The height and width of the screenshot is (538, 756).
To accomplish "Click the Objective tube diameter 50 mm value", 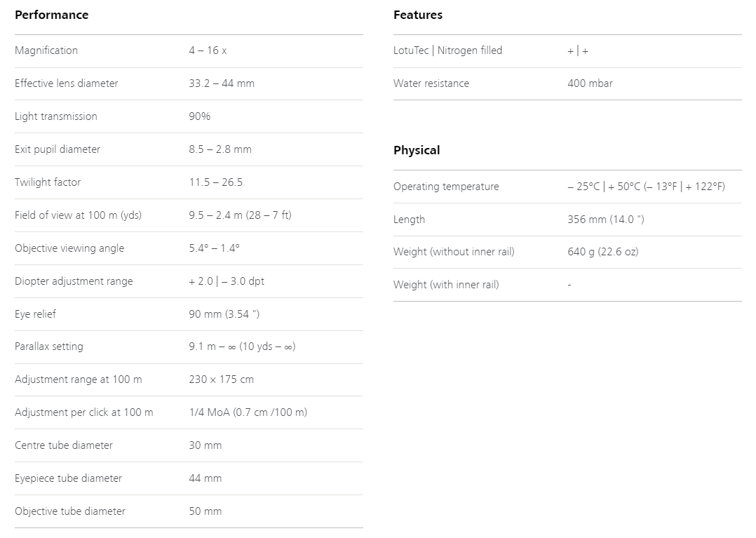I will tap(205, 511).
